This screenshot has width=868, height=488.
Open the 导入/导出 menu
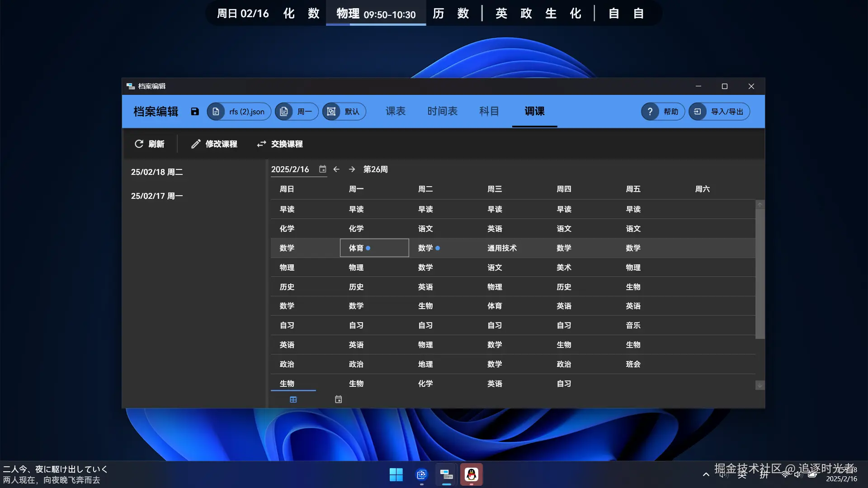tap(719, 112)
